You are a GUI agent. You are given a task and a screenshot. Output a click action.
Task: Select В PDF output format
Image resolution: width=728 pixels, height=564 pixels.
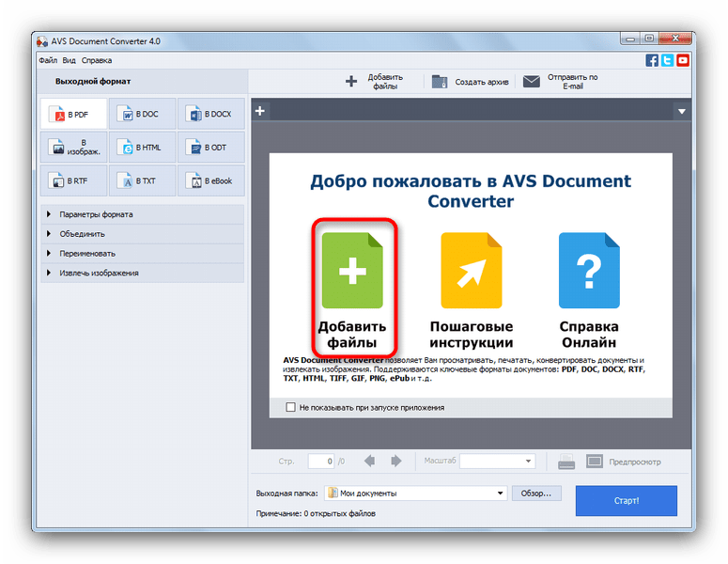[74, 115]
